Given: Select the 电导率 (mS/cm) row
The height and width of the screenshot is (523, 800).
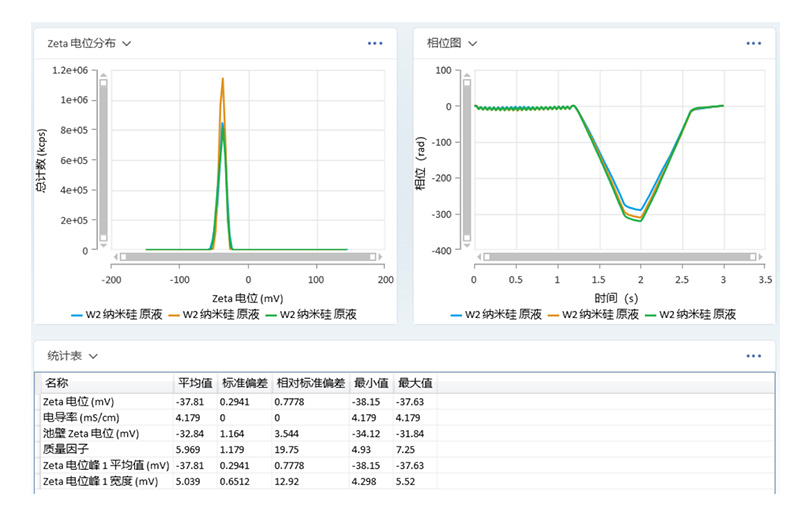Looking at the screenshot, I should coord(80,417).
